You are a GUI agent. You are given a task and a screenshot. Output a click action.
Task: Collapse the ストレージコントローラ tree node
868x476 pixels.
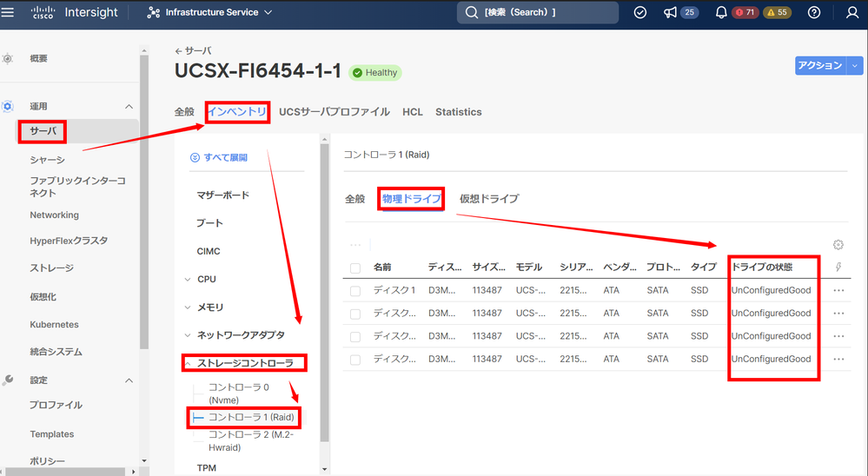(188, 364)
